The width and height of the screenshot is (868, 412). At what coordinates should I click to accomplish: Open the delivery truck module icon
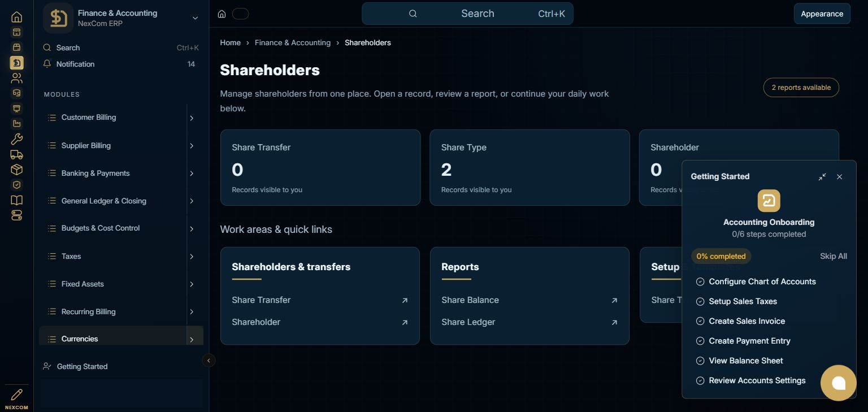tap(17, 154)
